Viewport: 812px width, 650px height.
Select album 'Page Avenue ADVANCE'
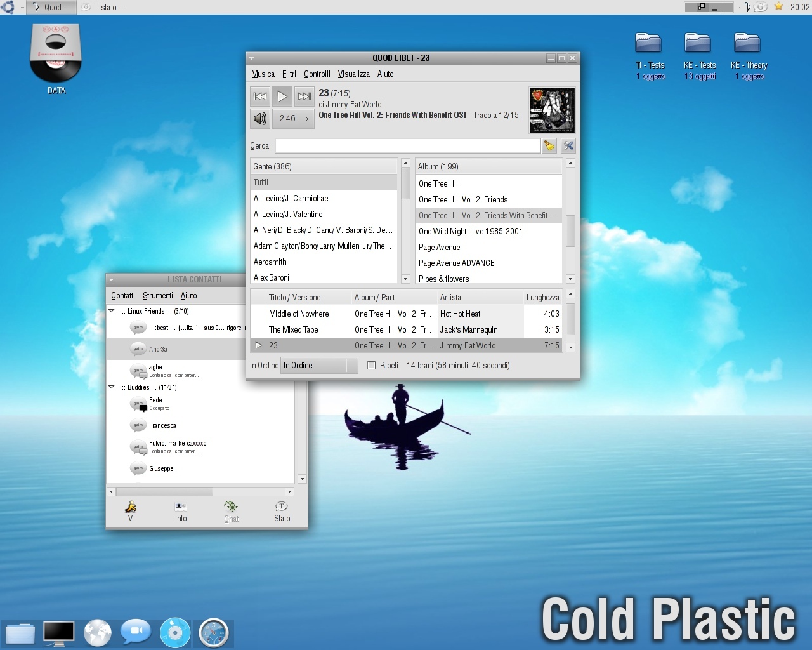(x=488, y=263)
